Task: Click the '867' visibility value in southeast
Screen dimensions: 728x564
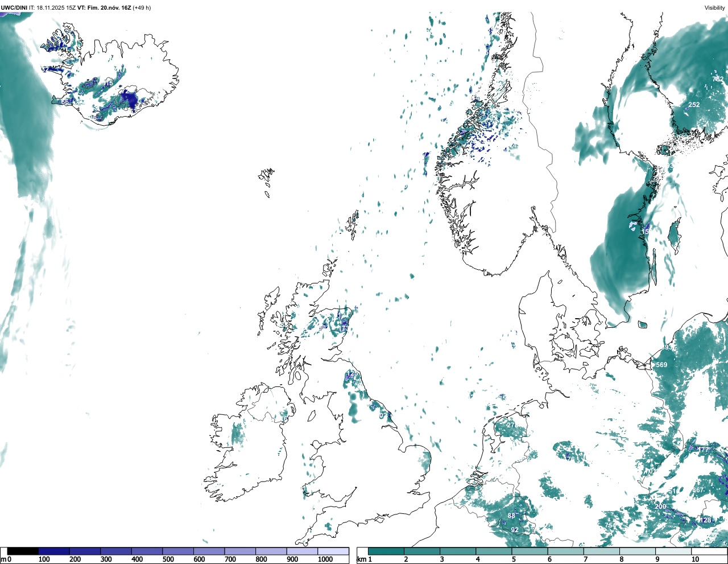Action: coord(698,490)
